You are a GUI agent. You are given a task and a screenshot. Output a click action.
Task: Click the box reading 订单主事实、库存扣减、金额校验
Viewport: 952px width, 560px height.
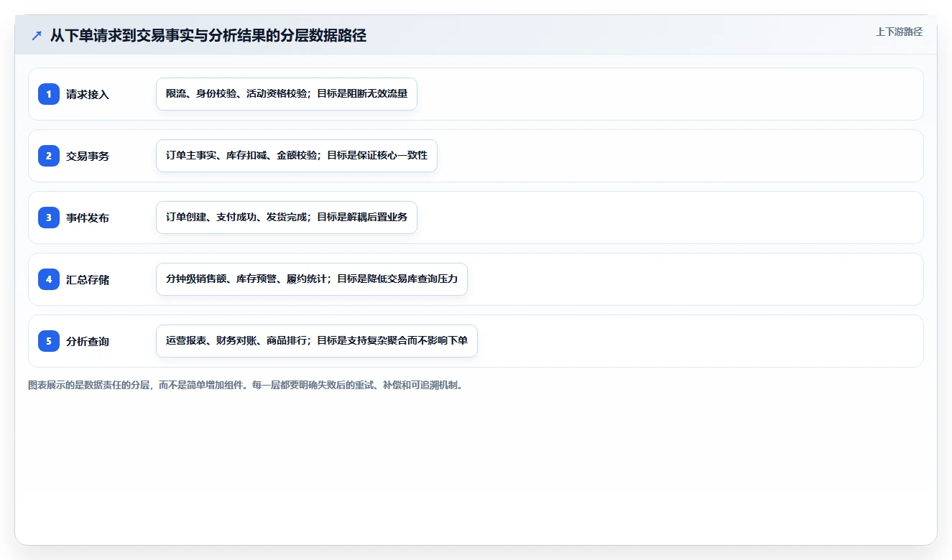tap(297, 156)
